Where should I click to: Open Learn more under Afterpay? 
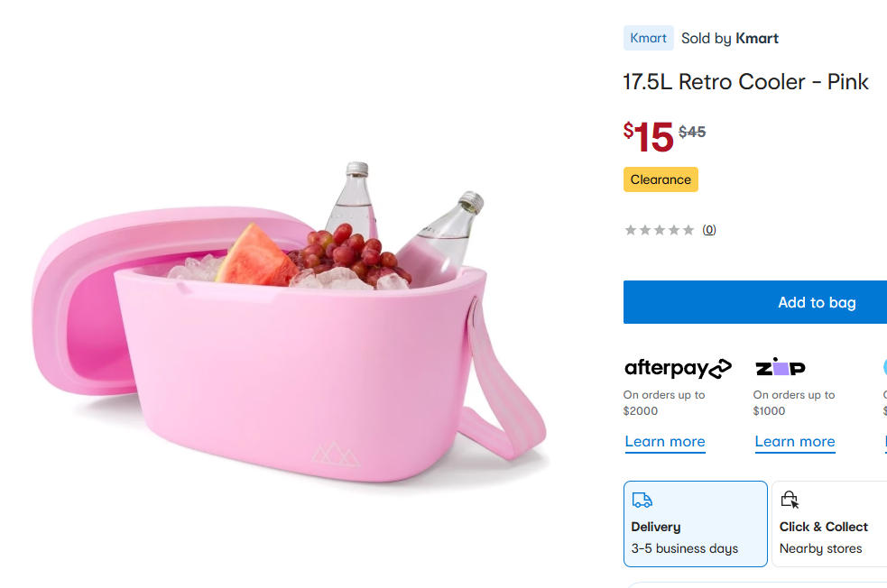pos(665,441)
